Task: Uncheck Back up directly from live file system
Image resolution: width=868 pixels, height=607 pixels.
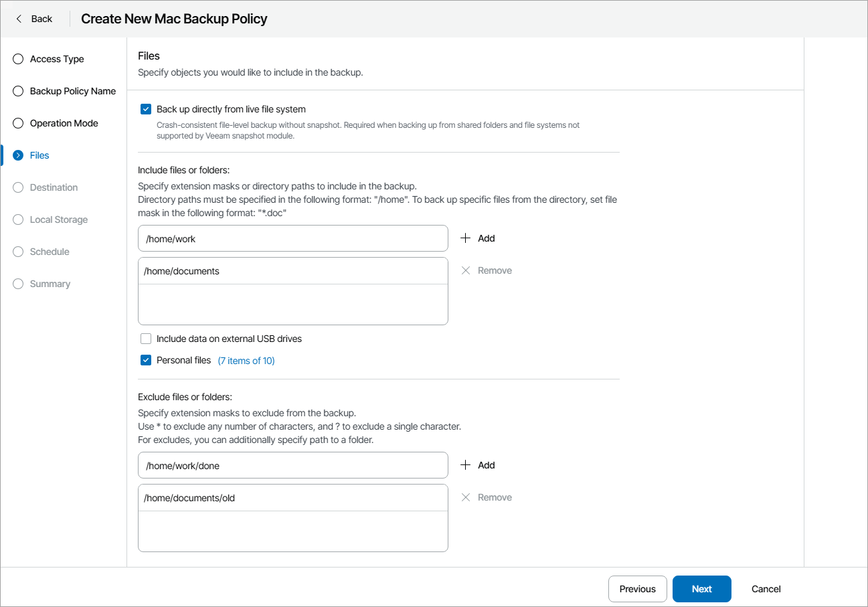Action: [x=146, y=109]
